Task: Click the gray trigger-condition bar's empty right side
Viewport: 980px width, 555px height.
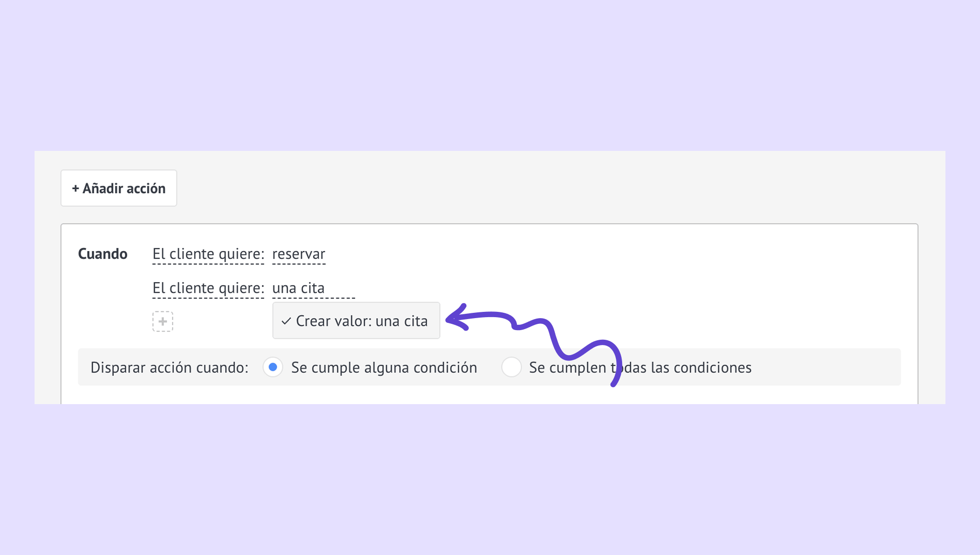Action: click(x=826, y=368)
